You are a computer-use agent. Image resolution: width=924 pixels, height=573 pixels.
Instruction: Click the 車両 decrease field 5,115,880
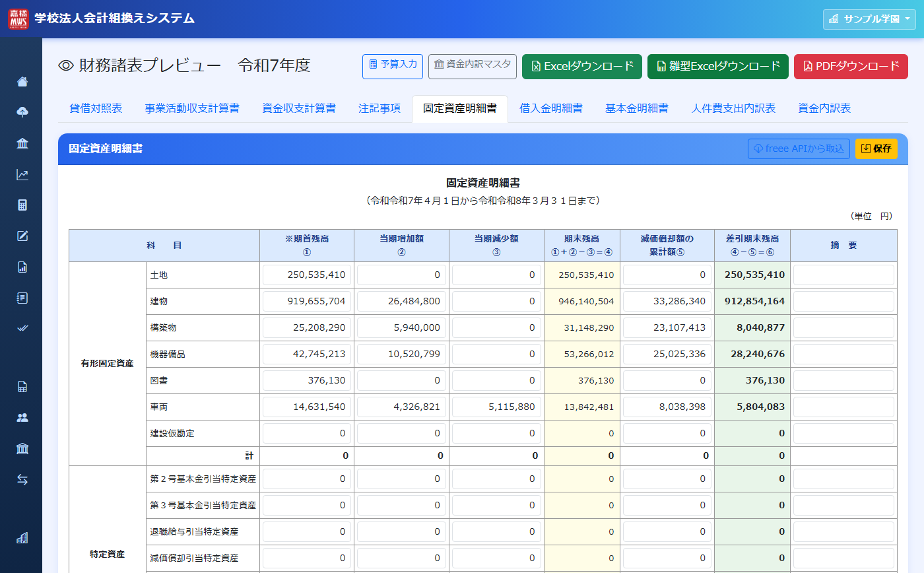click(x=496, y=407)
